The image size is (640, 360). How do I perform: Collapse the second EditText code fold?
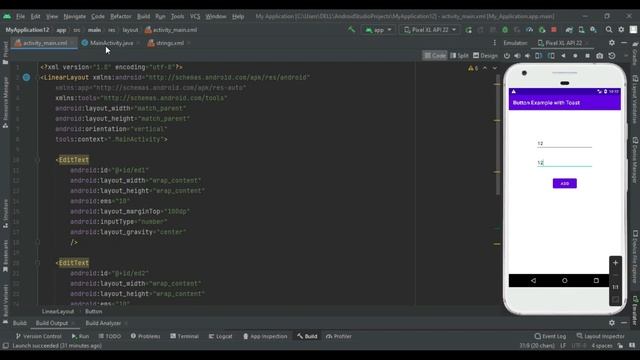click(38, 263)
